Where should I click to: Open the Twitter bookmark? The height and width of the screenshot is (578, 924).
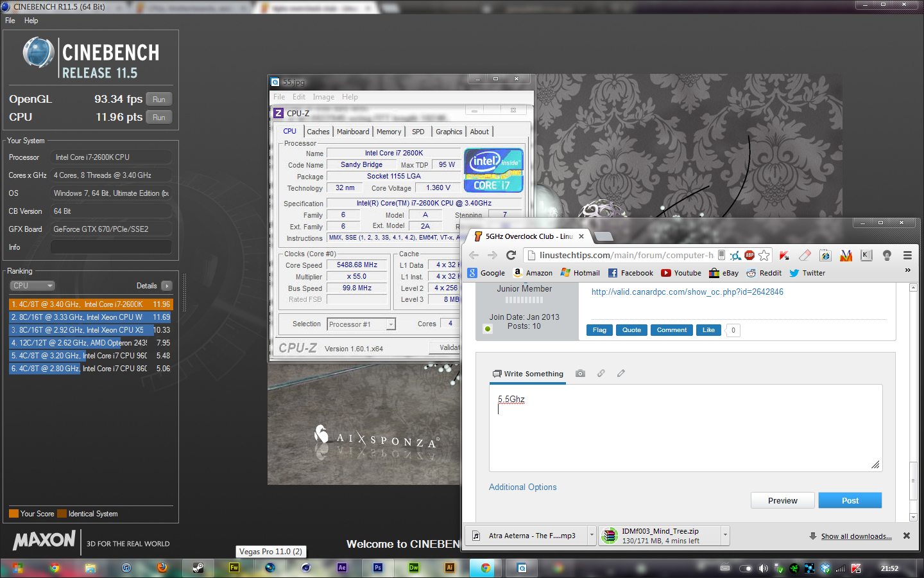(x=807, y=273)
